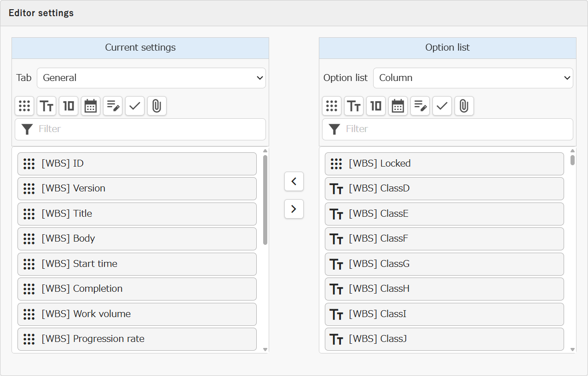Select the [WBS] ClassH item
This screenshot has width=588, height=376.
point(444,289)
